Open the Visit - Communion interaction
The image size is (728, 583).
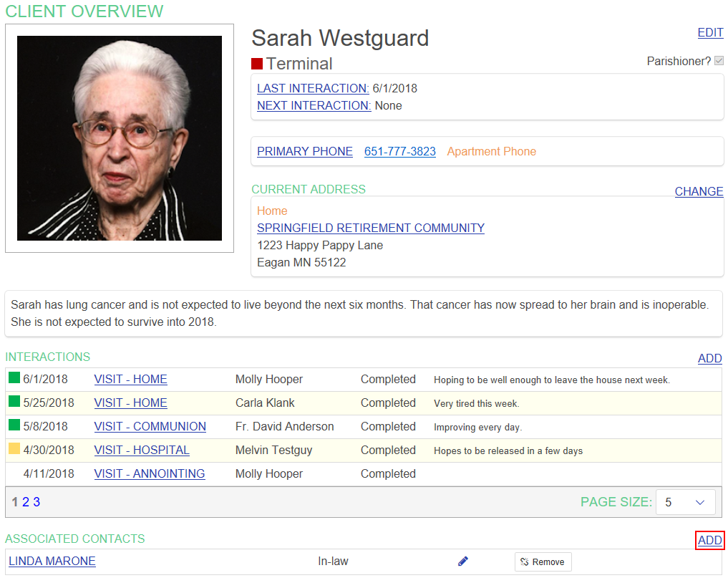[x=150, y=426]
